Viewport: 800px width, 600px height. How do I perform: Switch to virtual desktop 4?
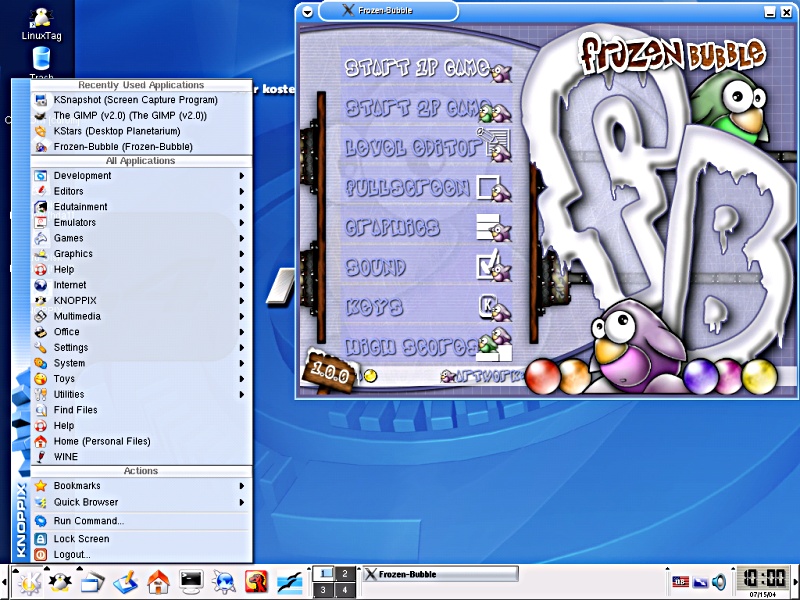point(344,590)
